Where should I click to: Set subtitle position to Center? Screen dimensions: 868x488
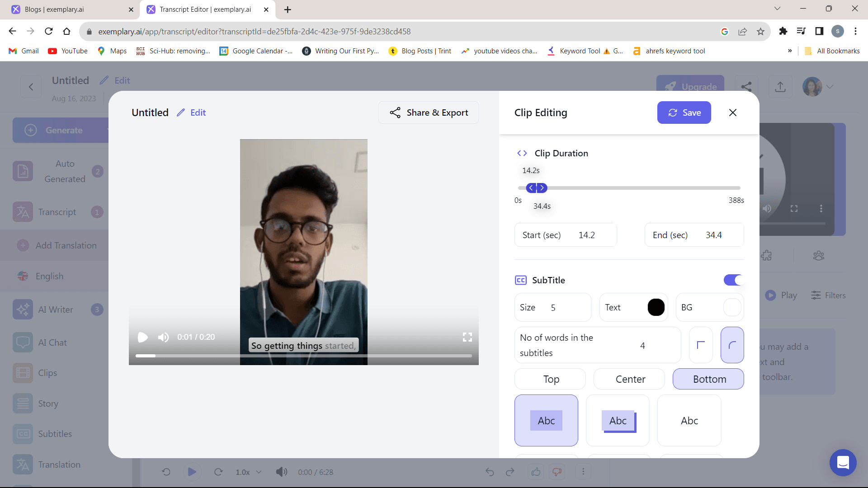(x=629, y=379)
